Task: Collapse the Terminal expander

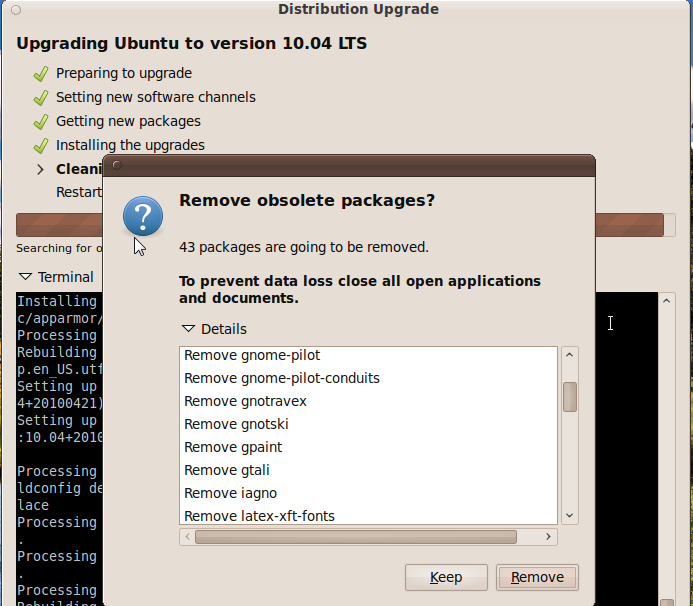Action: 25,277
